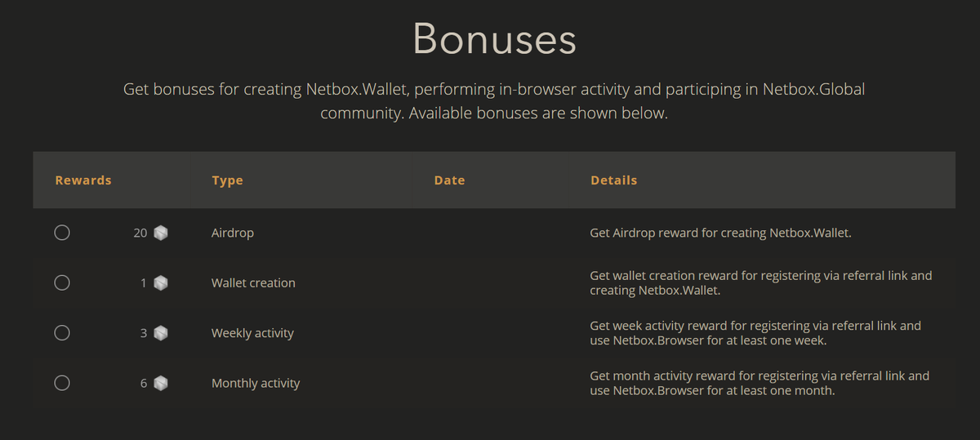Click the Monthly activity type label
The width and height of the screenshot is (980, 440).
(x=256, y=383)
